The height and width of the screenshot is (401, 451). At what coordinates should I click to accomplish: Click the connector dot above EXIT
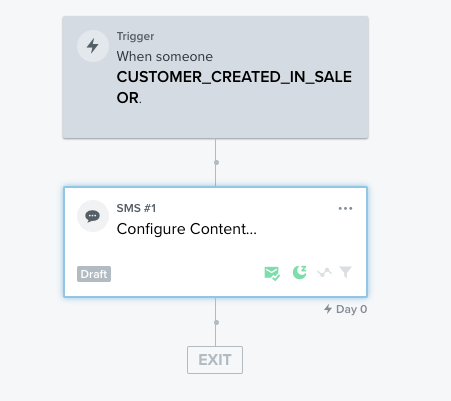(216, 322)
